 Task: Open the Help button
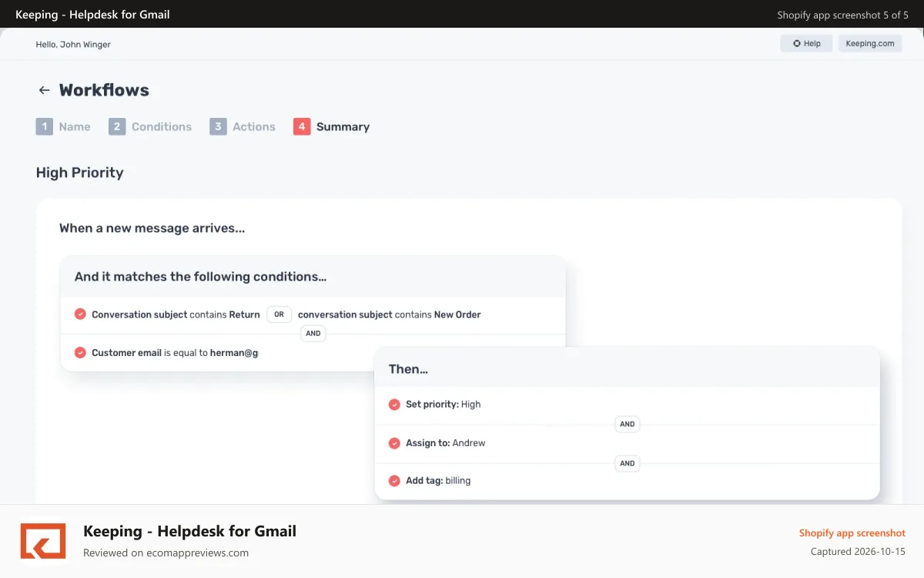pos(806,44)
